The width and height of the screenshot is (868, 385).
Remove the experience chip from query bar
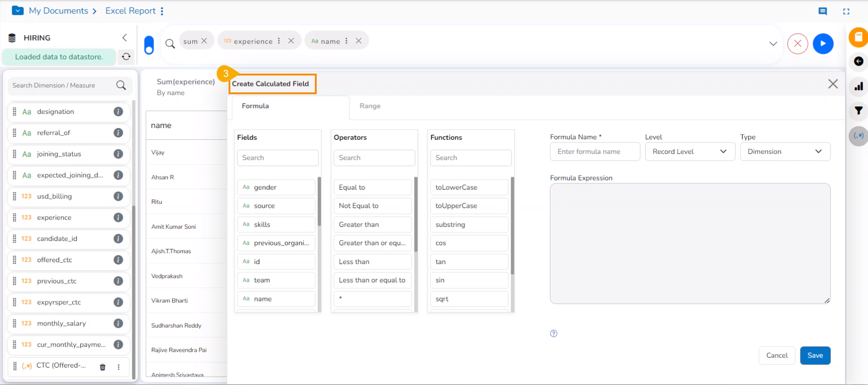coord(291,41)
